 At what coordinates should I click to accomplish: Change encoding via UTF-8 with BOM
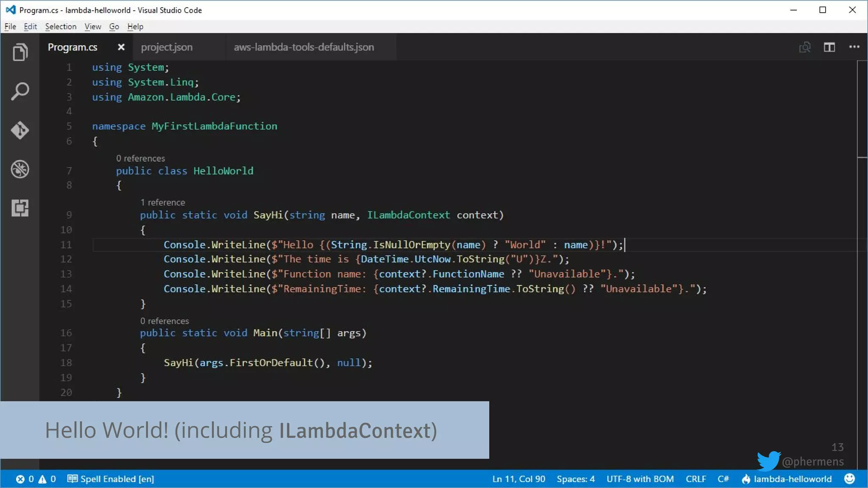640,479
